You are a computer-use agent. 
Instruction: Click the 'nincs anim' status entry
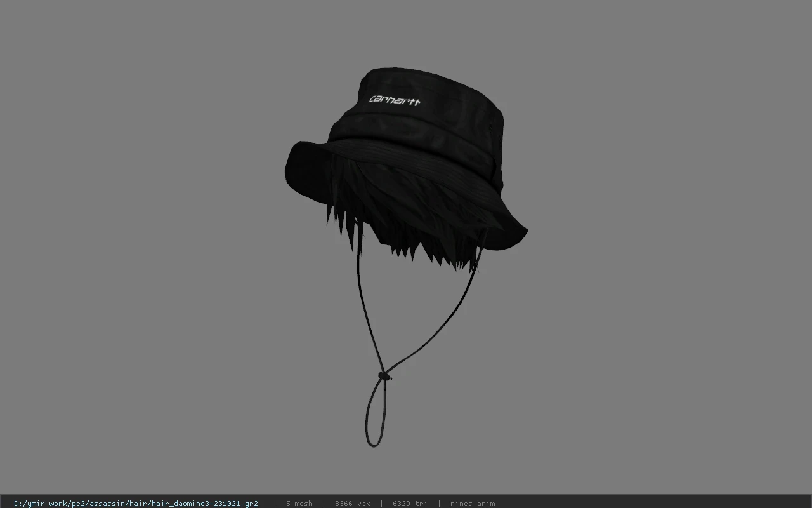[472, 504]
